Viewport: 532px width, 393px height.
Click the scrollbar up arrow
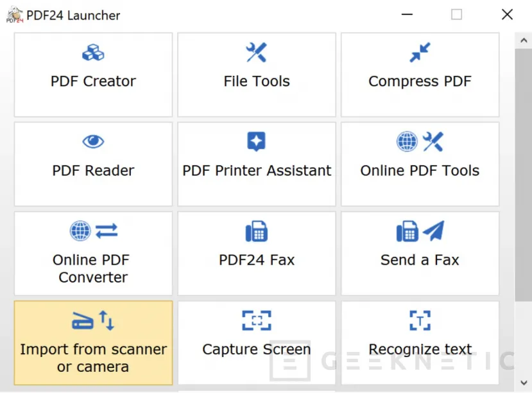[x=524, y=40]
